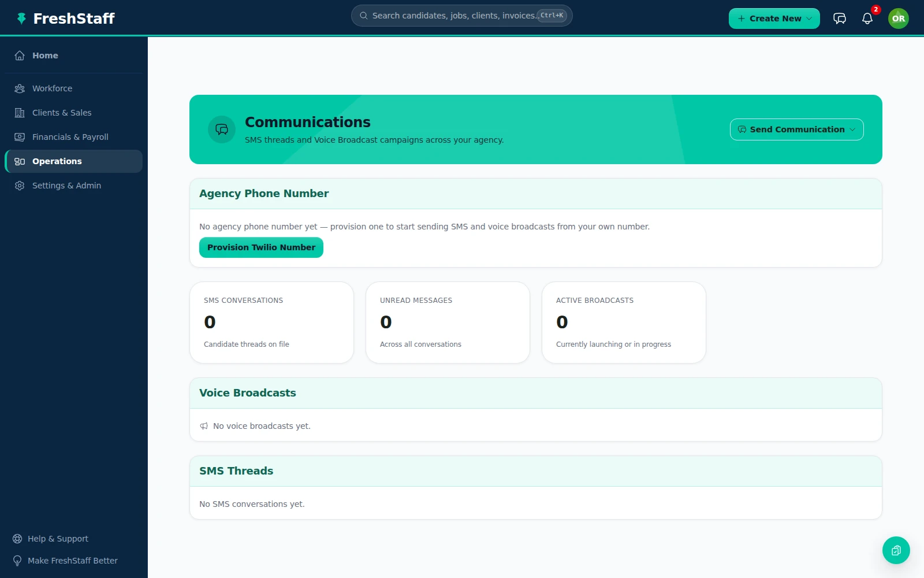Click the Voice Broadcasts section heading
Screen dimensions: 924x578
[248, 393]
